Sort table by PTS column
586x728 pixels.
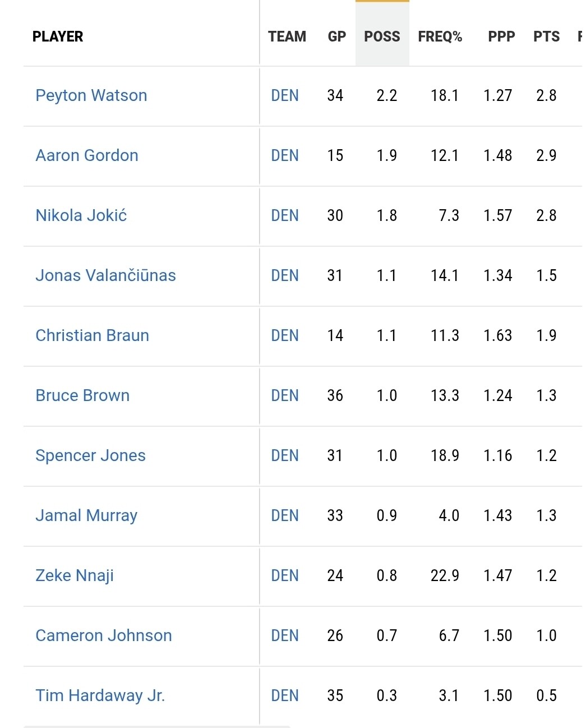(546, 36)
